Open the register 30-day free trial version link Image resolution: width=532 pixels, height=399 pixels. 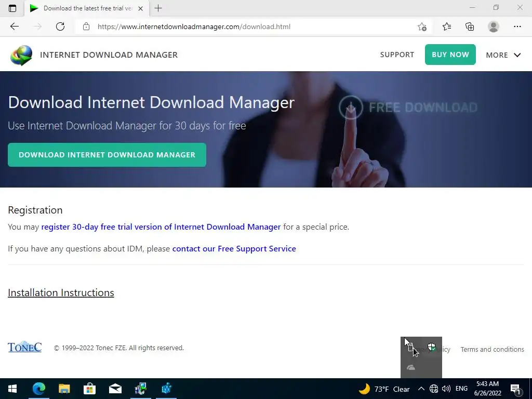click(161, 227)
